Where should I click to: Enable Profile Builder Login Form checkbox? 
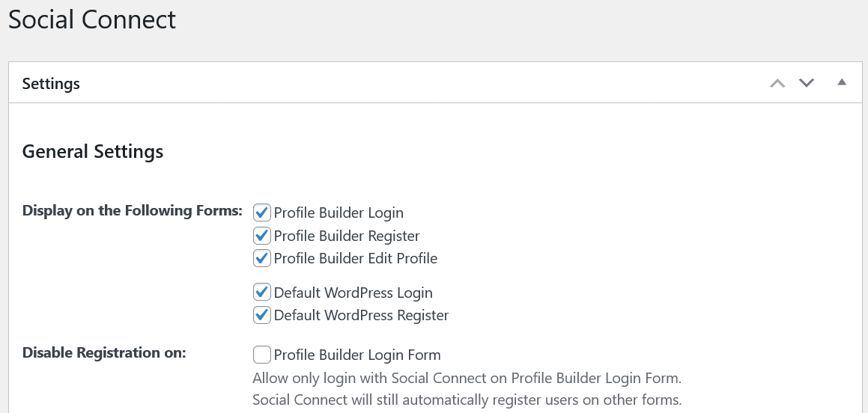tap(262, 355)
